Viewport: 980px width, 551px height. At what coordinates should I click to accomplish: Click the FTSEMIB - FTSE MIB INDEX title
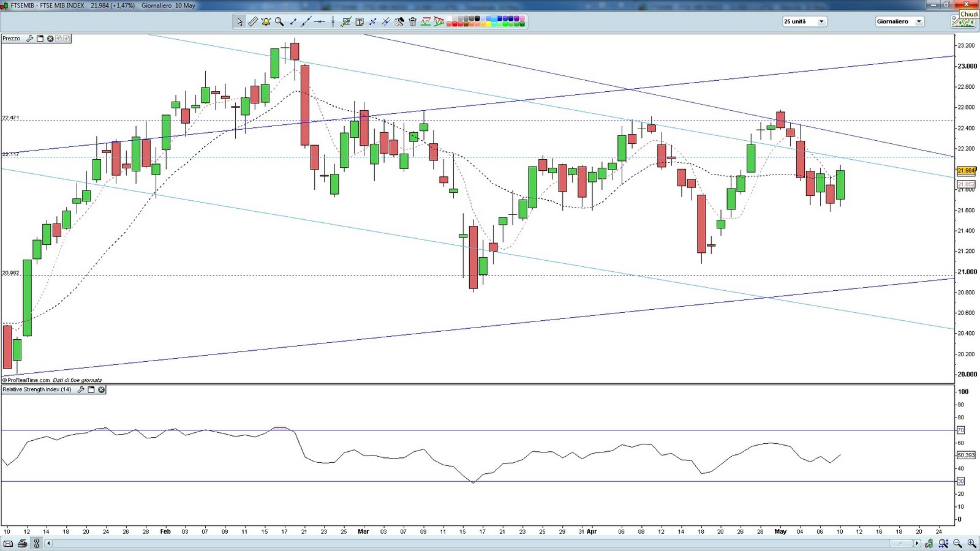pos(48,6)
